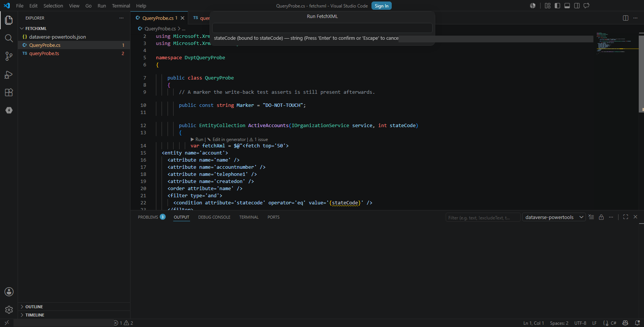Open the breadcrumb chevron after QueryProbe.cs
The image size is (644, 327).
tap(179, 28)
